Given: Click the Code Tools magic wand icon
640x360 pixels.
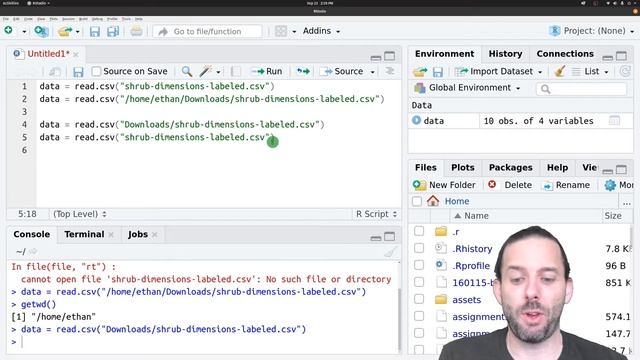Looking at the screenshot, I should (205, 71).
